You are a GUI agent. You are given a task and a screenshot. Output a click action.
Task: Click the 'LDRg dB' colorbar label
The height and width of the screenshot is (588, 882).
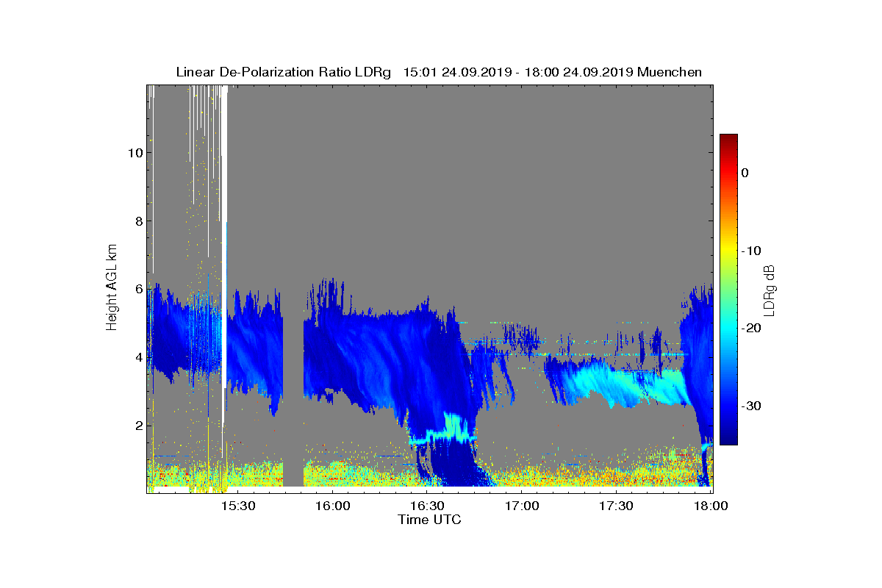[x=770, y=290]
